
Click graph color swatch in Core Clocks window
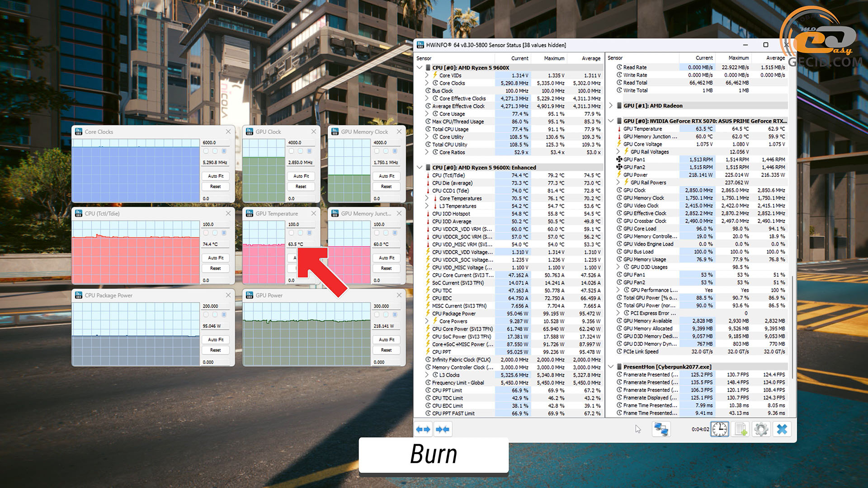pos(224,151)
